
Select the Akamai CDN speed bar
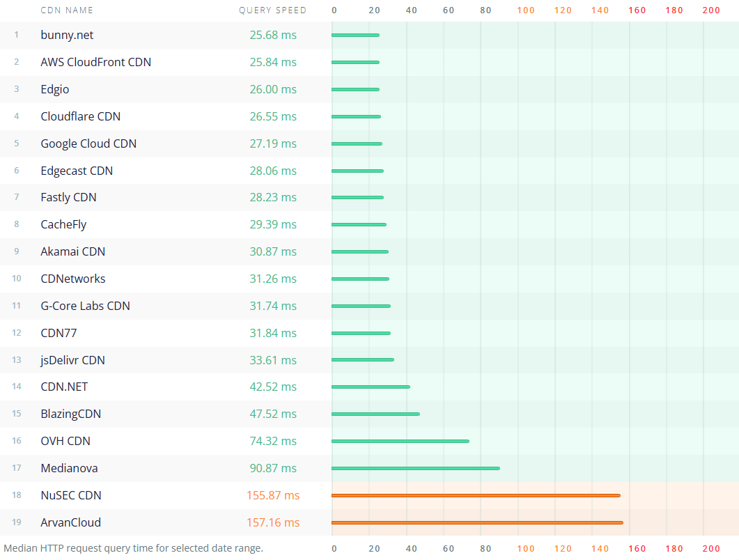pyautogui.click(x=360, y=251)
